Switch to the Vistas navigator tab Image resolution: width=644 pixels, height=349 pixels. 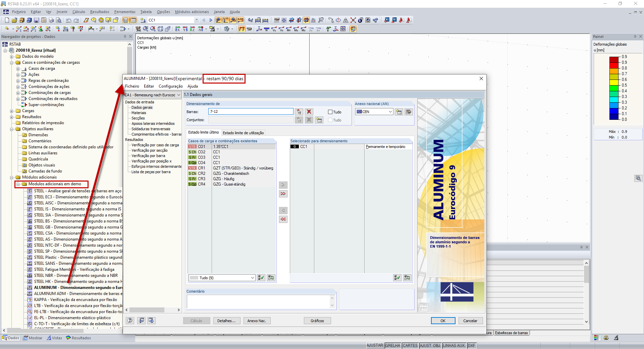pyautogui.click(x=55, y=338)
